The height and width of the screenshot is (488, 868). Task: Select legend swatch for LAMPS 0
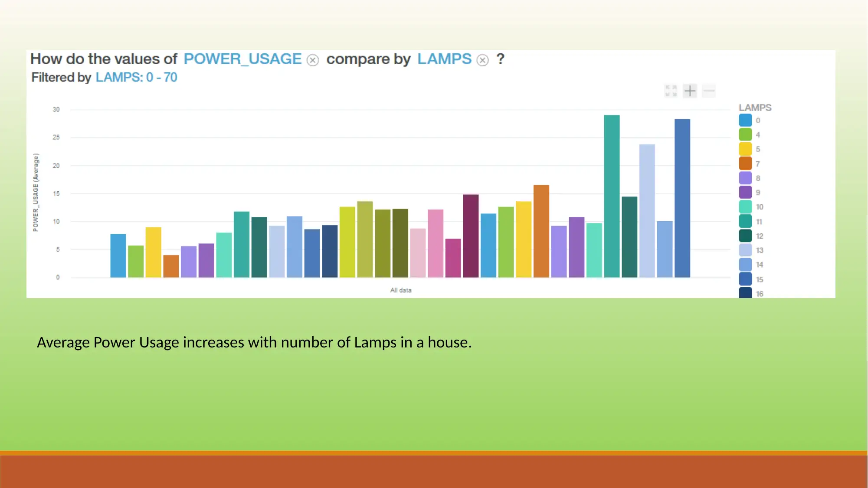coord(745,120)
